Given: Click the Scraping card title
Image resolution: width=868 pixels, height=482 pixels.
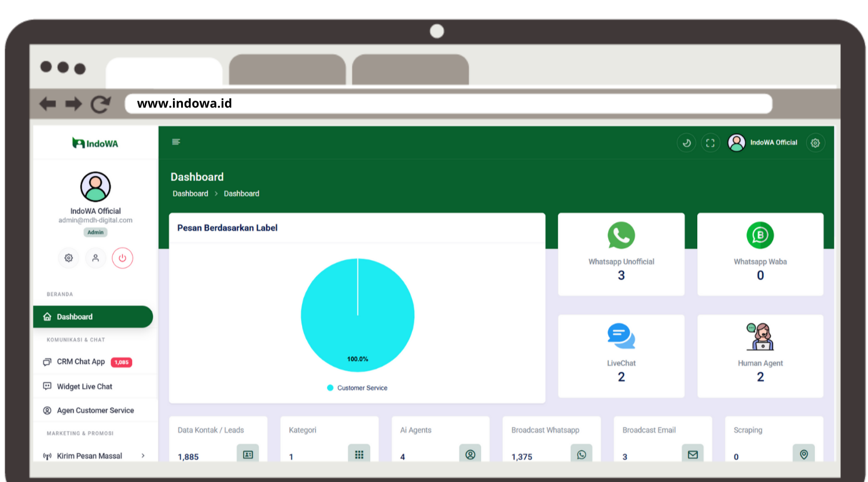Looking at the screenshot, I should click(x=748, y=430).
